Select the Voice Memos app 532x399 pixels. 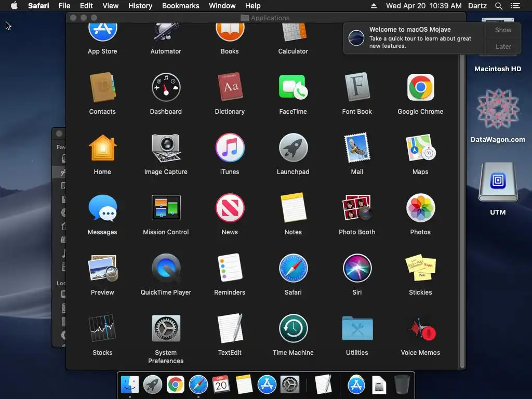(x=422, y=329)
